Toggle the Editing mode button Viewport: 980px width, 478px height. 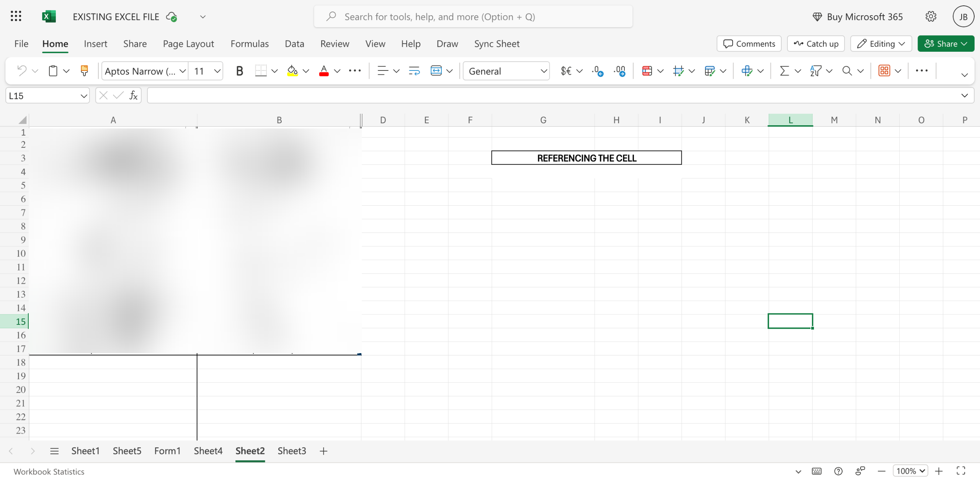pyautogui.click(x=881, y=44)
